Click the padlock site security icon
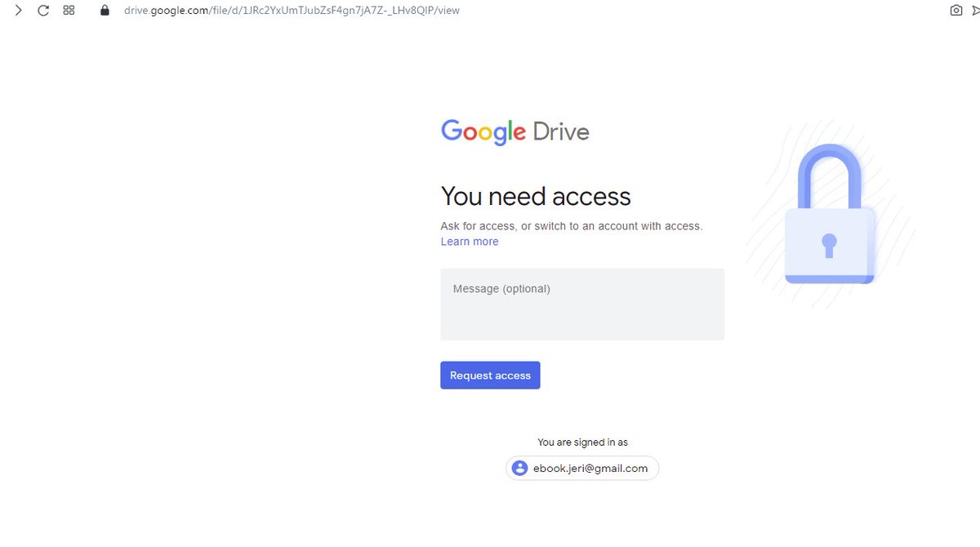The width and height of the screenshot is (980, 547). pyautogui.click(x=104, y=11)
